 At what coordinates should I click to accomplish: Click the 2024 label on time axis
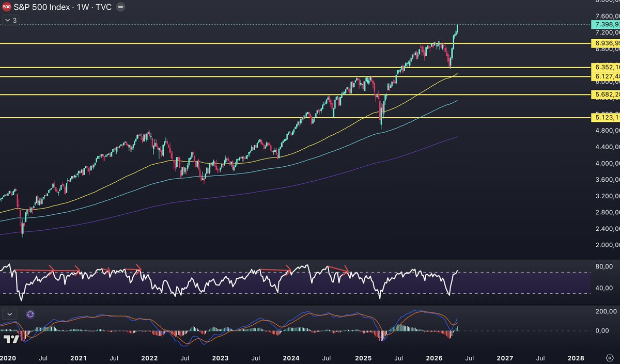pos(291,358)
